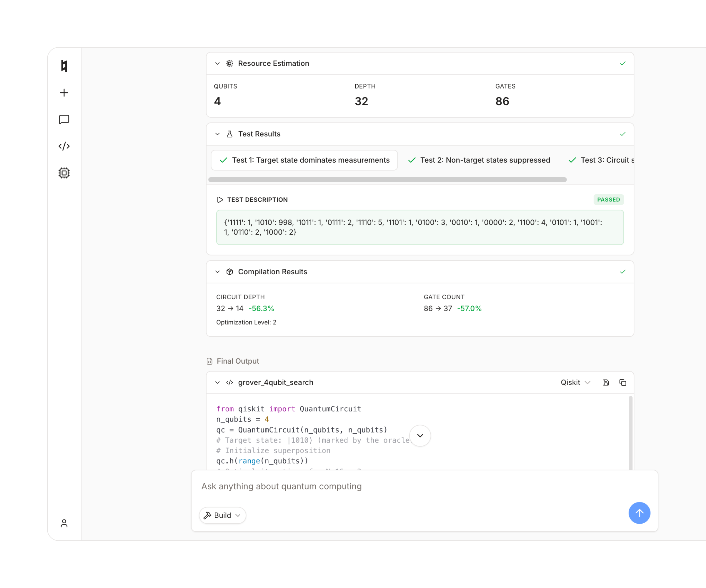Open the Qiskit language dropdown
The height and width of the screenshot is (588, 706).
pyautogui.click(x=575, y=382)
